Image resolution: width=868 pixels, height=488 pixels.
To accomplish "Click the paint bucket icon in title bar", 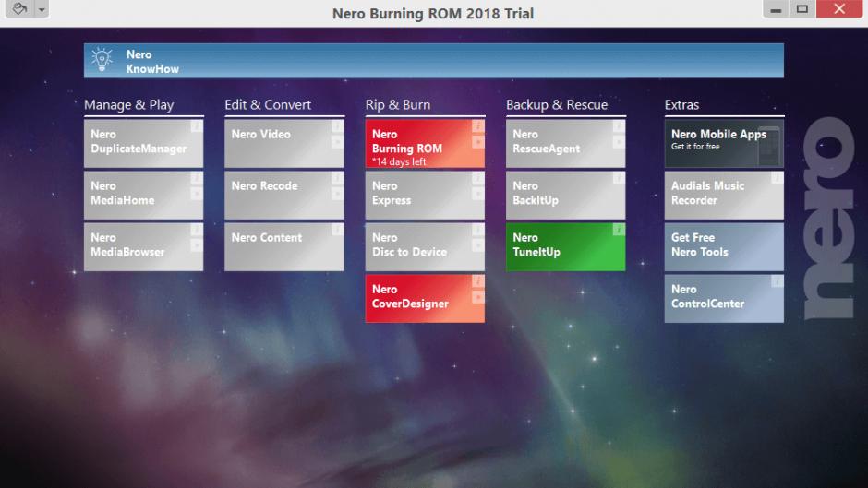I will [x=18, y=9].
